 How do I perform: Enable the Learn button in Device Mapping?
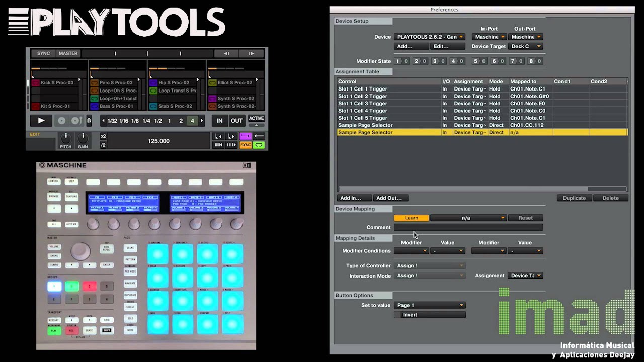411,218
